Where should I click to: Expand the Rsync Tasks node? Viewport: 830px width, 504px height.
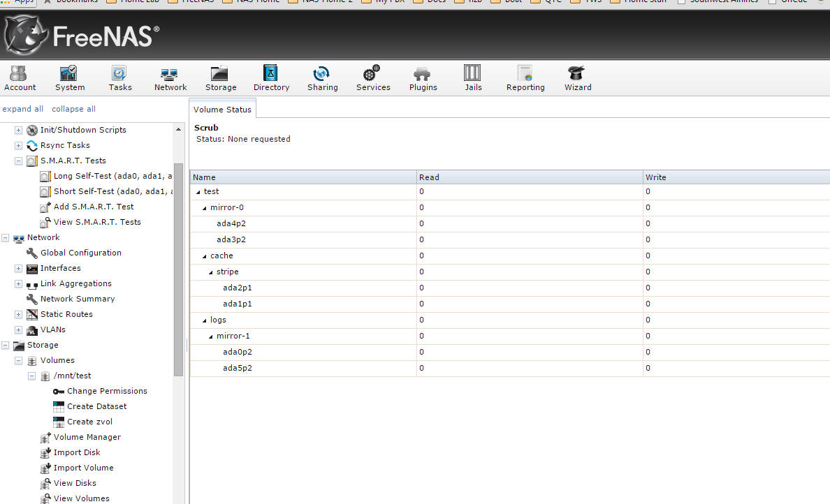[19, 145]
